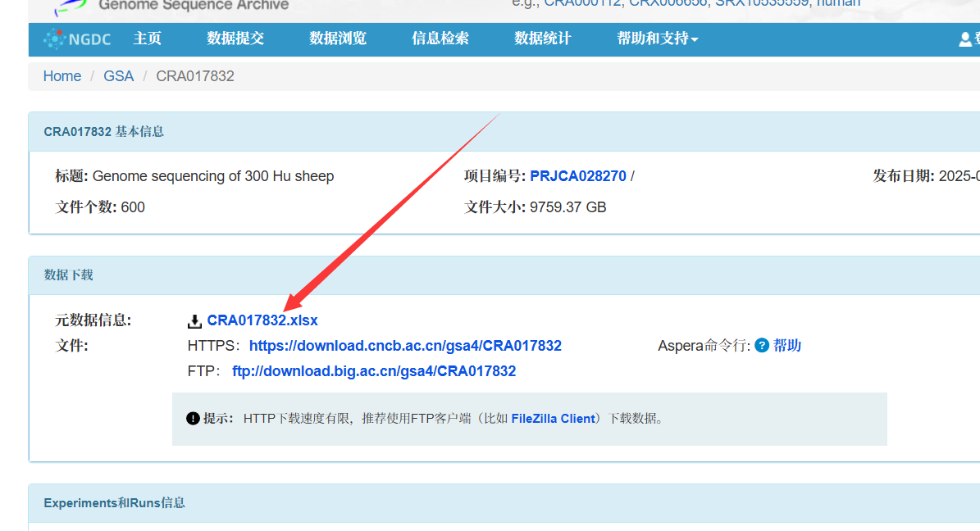Open the 数据提交 menu item
This screenshot has width=980, height=531.
coord(235,39)
